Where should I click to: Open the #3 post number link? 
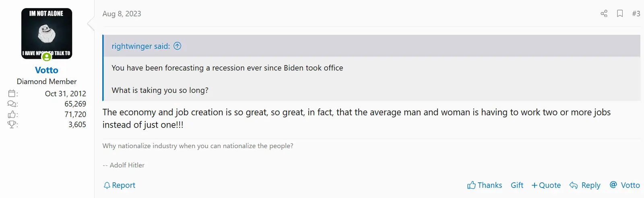[636, 14]
